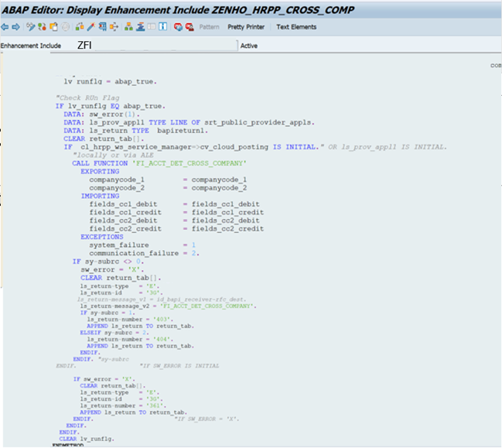Image resolution: width=502 pixels, height=448 pixels.
Task: Click the line 'CLEAR lv_runflg.'
Action: coord(87,439)
